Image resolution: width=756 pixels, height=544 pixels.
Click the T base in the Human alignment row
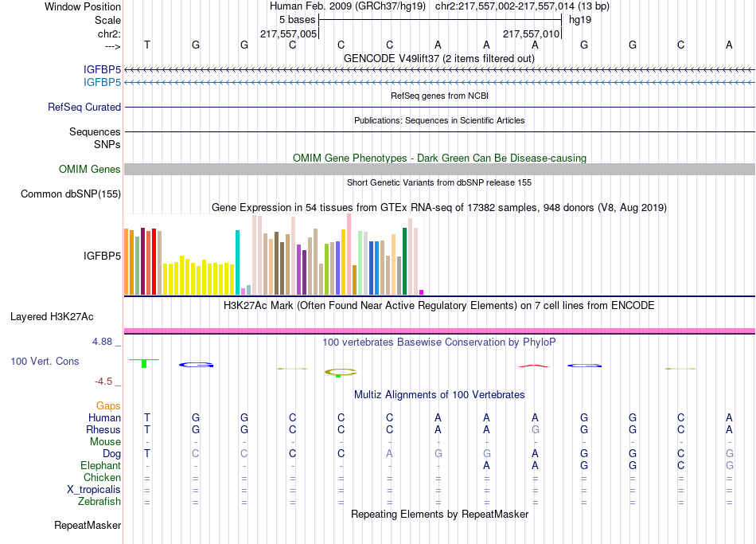click(x=147, y=417)
